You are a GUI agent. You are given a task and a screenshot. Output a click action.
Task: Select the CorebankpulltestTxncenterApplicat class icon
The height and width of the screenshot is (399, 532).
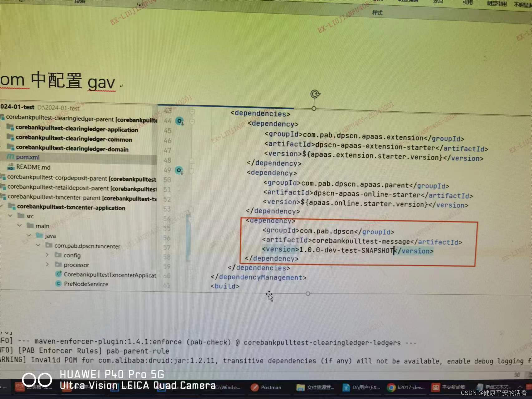click(x=59, y=274)
